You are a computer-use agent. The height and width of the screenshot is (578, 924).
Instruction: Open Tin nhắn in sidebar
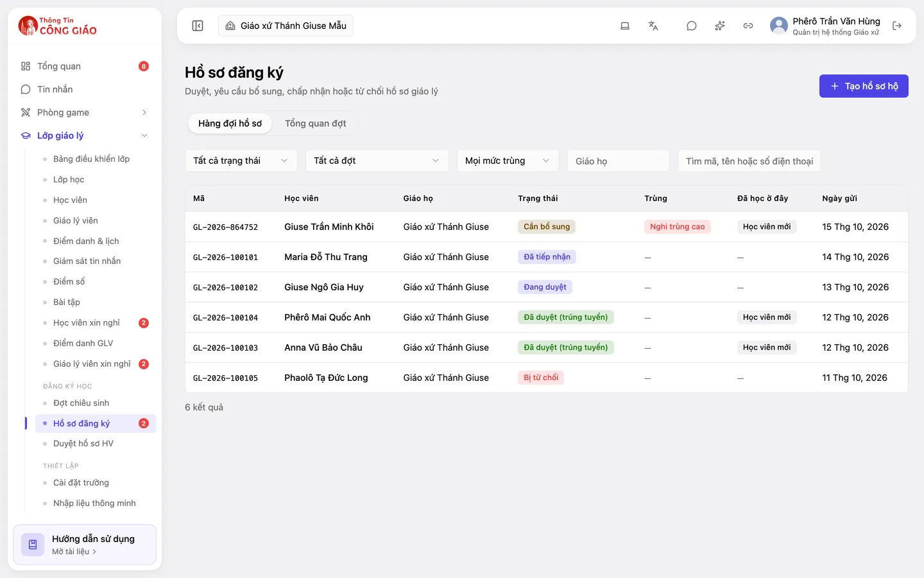85,89
